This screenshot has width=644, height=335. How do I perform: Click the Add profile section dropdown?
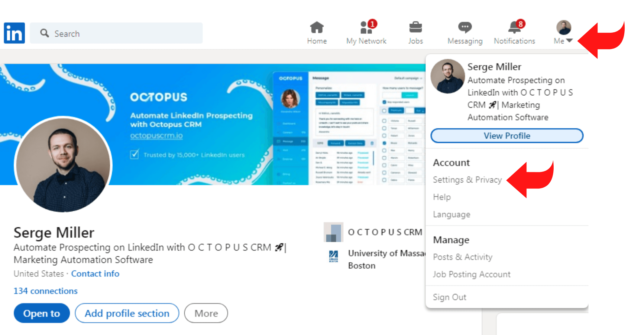tap(127, 314)
